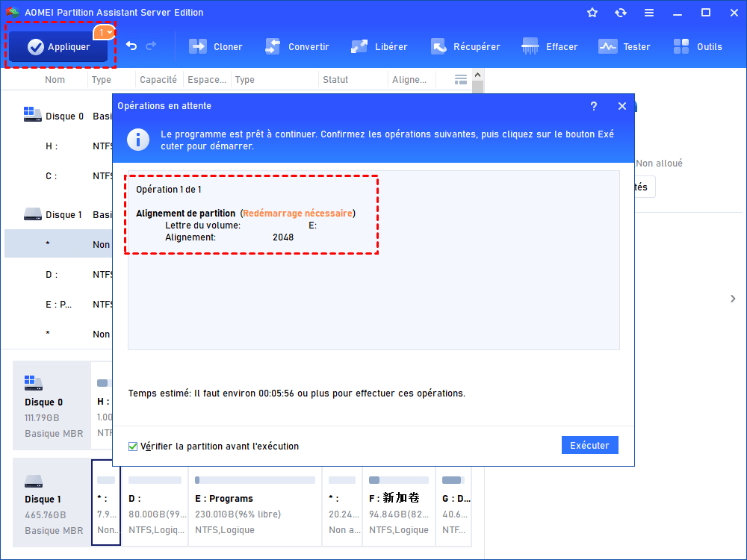This screenshot has height=560, width=747.
Task: Redo the operation
Action: tap(151, 46)
